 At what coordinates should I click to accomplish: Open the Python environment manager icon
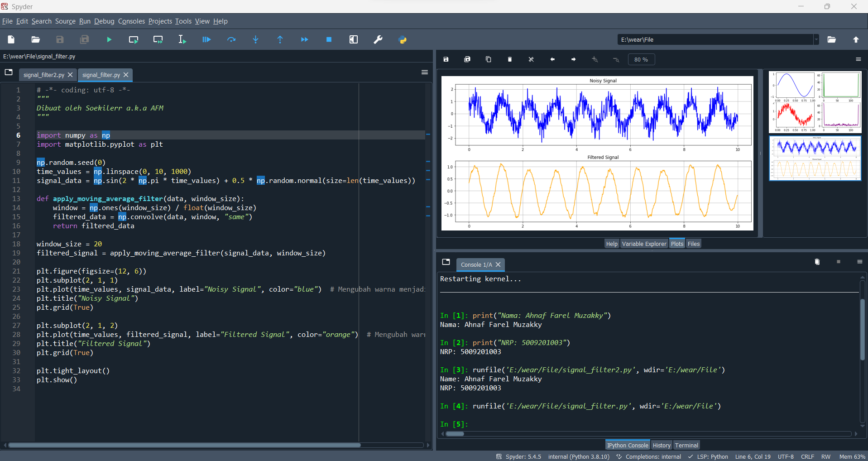click(403, 39)
